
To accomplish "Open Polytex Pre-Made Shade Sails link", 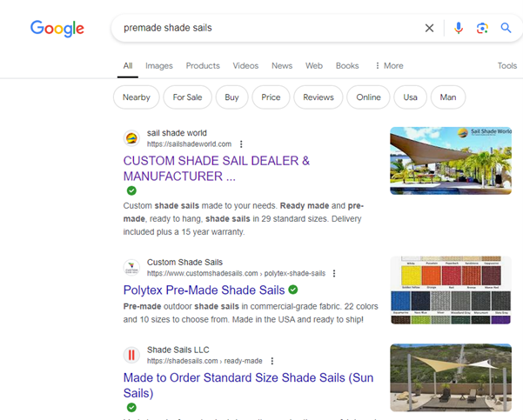I will click(205, 290).
